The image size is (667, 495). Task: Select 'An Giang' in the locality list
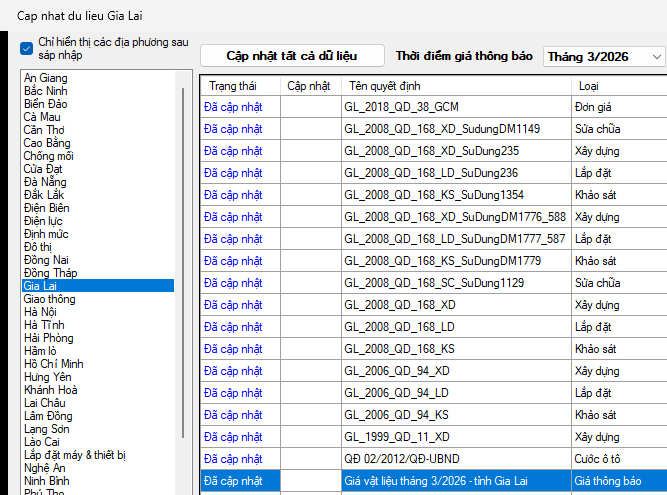(46, 78)
